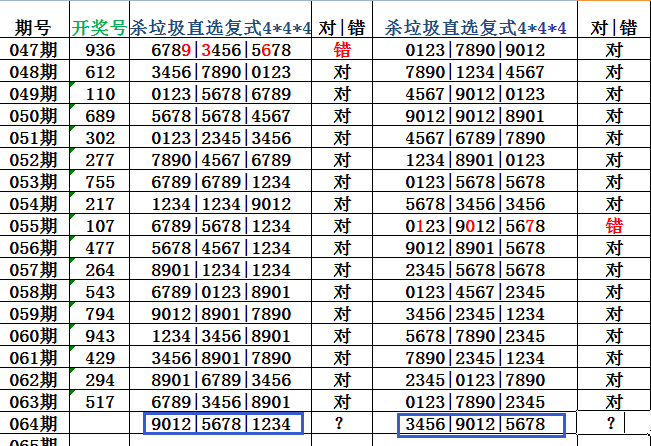This screenshot has height=446, width=651.
Task: Click cell 048期
Action: point(33,72)
